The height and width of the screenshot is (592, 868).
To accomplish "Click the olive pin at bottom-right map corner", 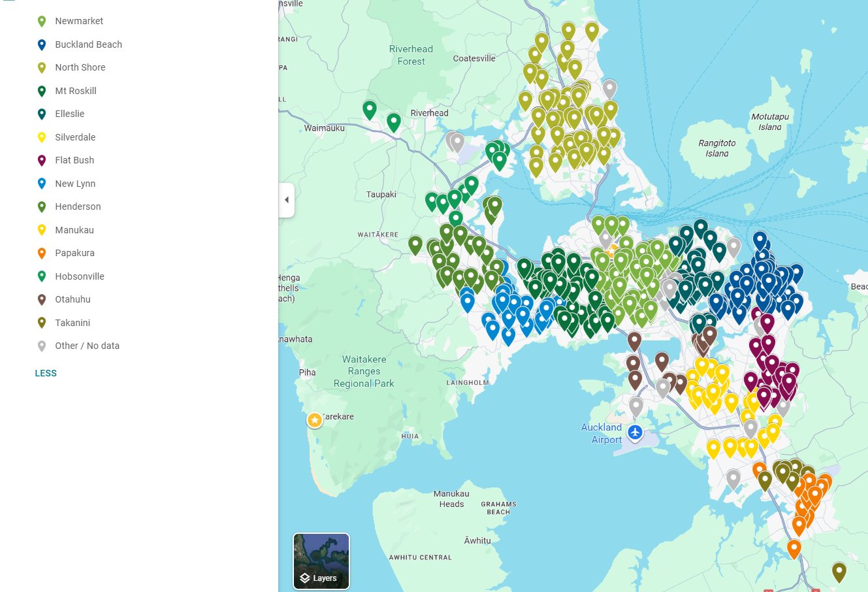I will pyautogui.click(x=839, y=572).
